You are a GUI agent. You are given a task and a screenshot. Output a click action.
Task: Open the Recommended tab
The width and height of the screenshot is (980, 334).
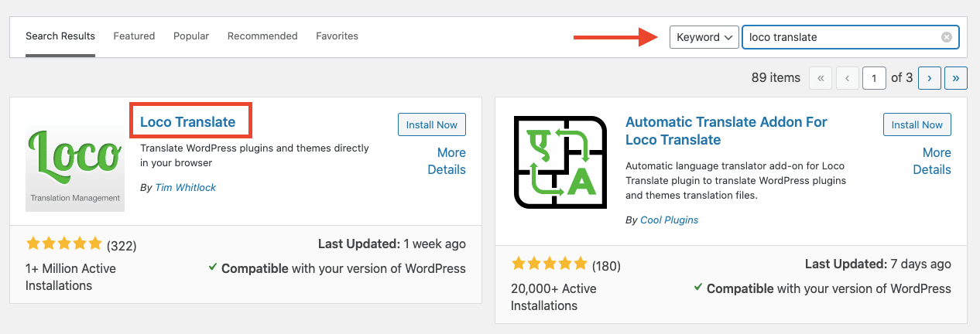pyautogui.click(x=262, y=36)
